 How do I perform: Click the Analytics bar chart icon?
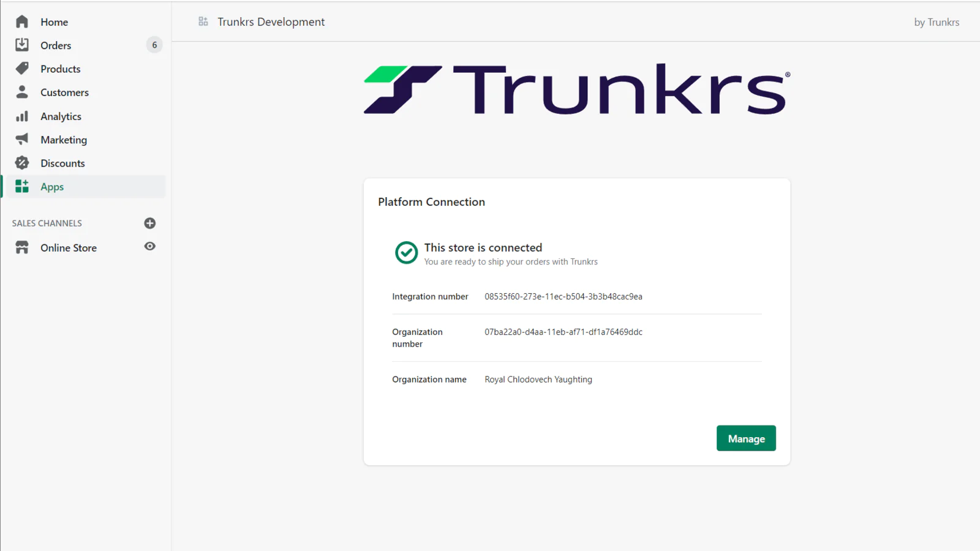point(22,116)
